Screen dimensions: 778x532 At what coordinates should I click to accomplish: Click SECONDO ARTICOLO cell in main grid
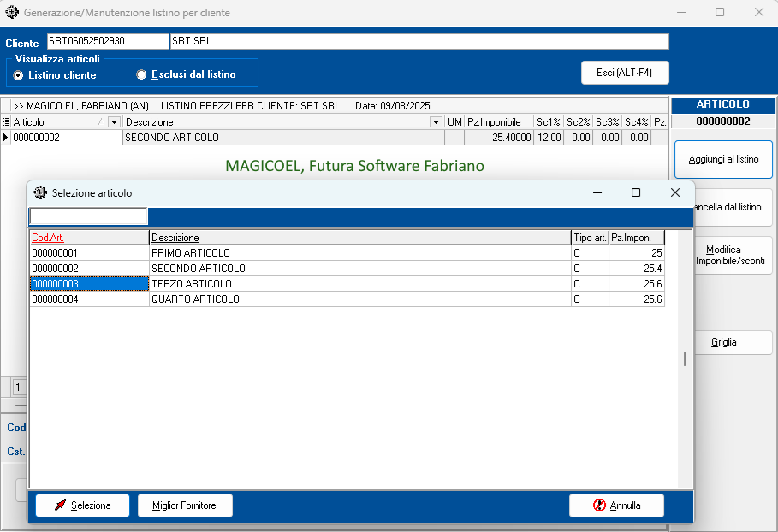[x=283, y=138]
